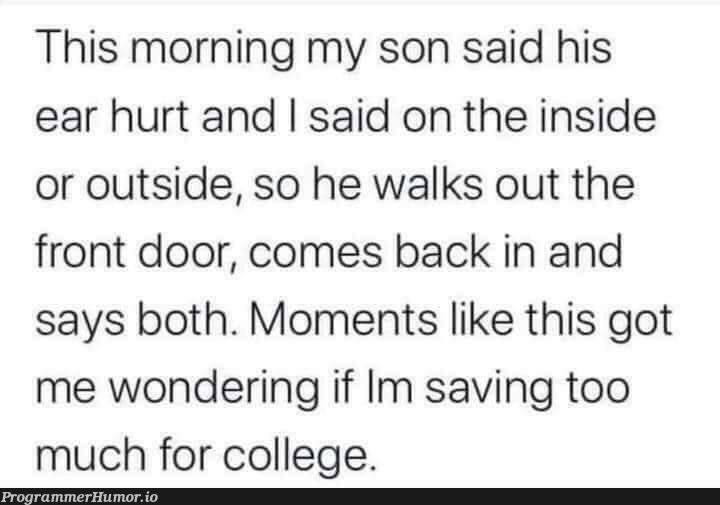The width and height of the screenshot is (720, 505).
Task: Select the word "door," in the text
Action: pyautogui.click(x=189, y=252)
